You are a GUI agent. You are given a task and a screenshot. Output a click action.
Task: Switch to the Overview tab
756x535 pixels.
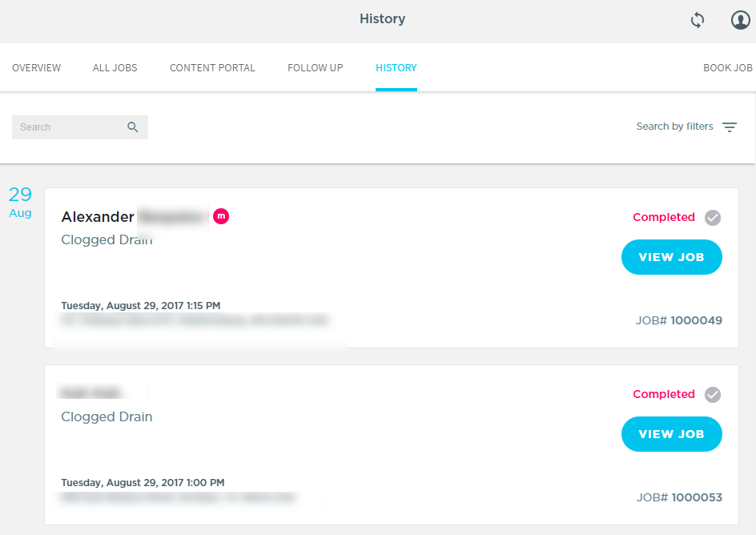pyautogui.click(x=37, y=68)
